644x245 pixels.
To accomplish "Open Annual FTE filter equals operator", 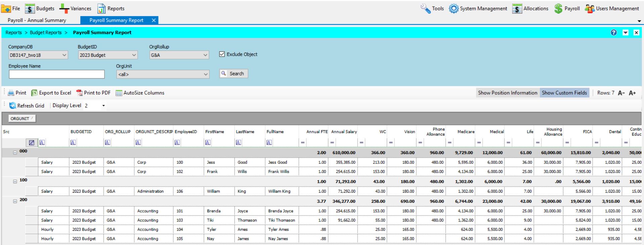I will 303,143.
